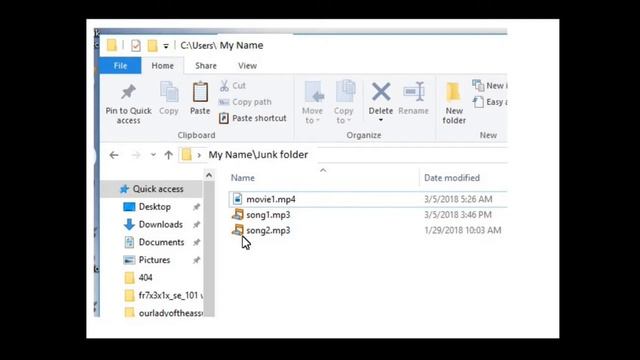Go back with the back arrow

point(114,155)
